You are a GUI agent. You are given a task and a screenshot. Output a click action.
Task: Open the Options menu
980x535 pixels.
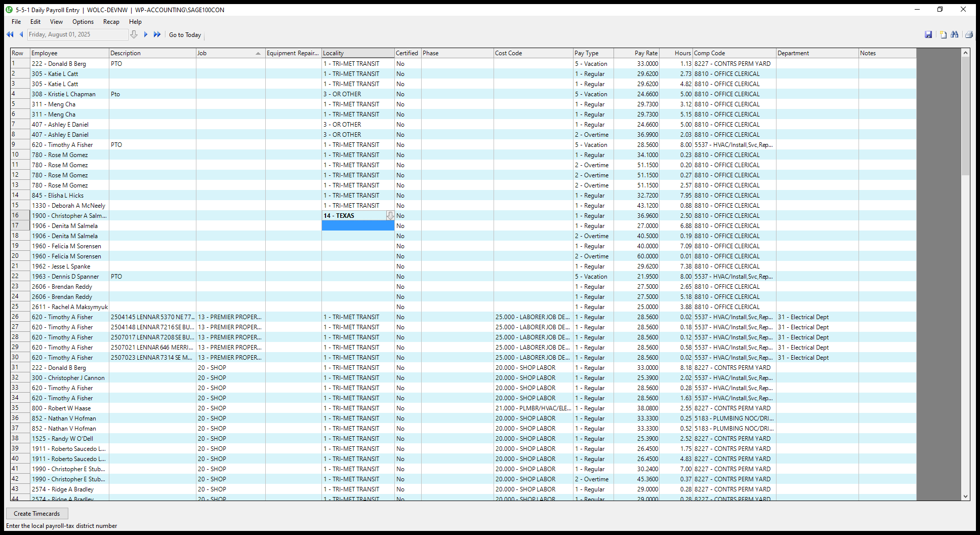click(83, 22)
